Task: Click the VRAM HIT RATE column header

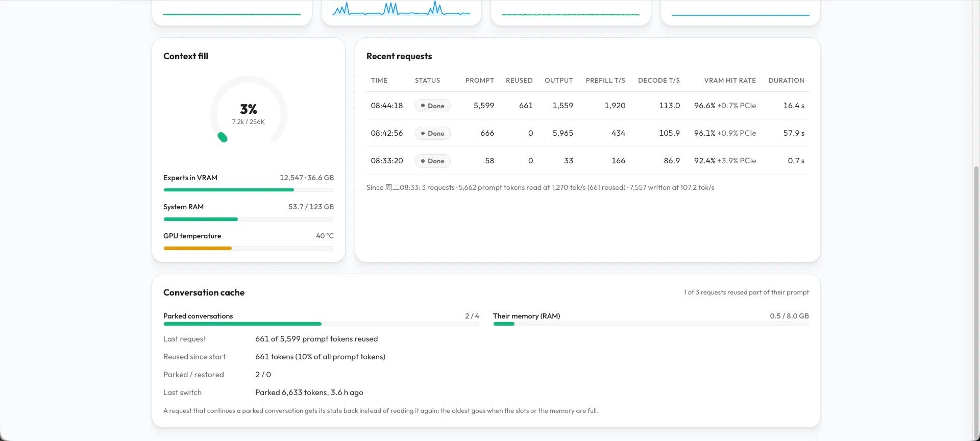Action: pyautogui.click(x=730, y=81)
